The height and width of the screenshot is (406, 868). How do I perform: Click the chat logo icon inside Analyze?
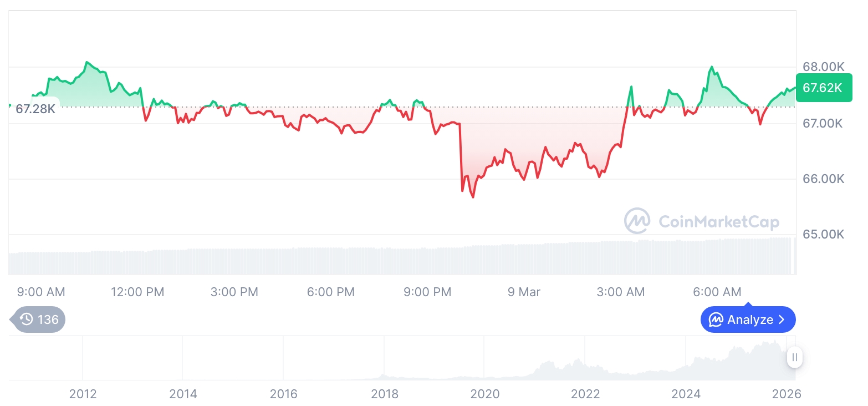[716, 319]
